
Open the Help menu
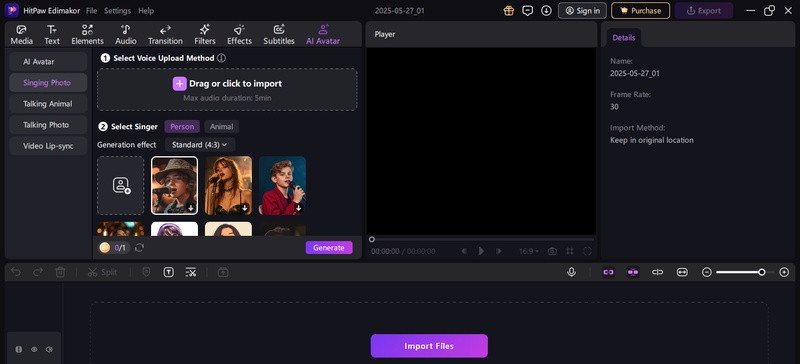point(146,11)
